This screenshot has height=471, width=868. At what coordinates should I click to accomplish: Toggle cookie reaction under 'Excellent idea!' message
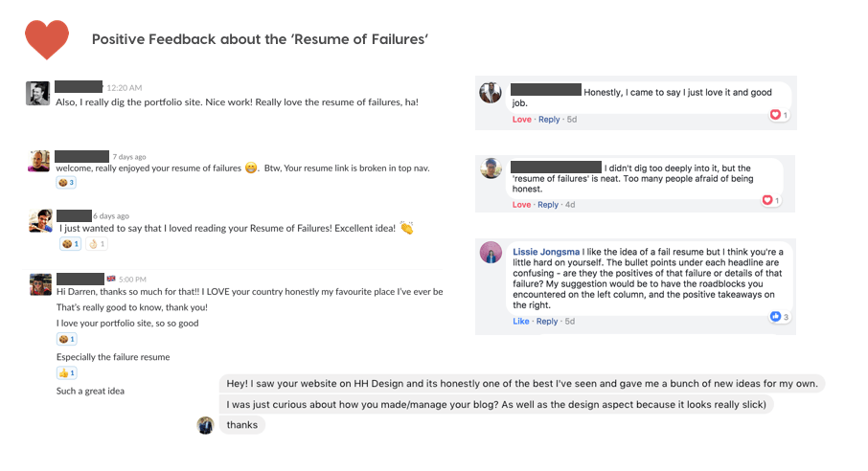[x=71, y=244]
